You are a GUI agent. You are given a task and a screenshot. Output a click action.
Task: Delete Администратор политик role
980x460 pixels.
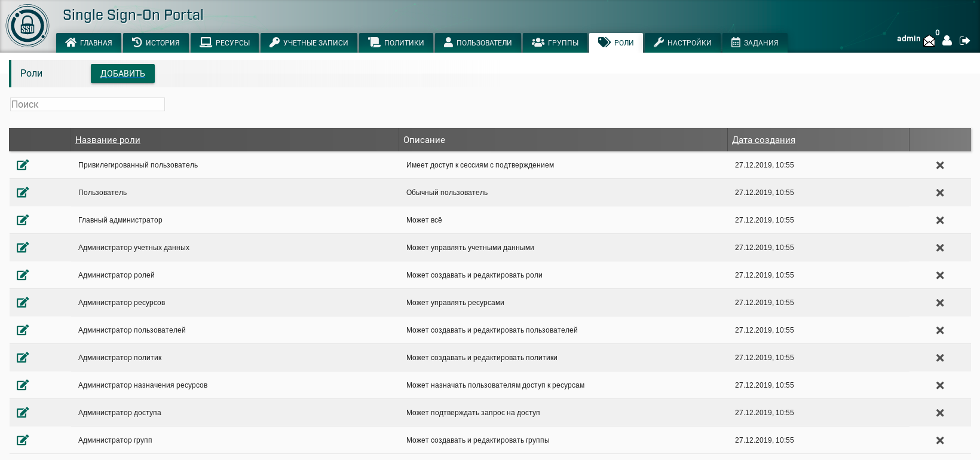pos(940,358)
